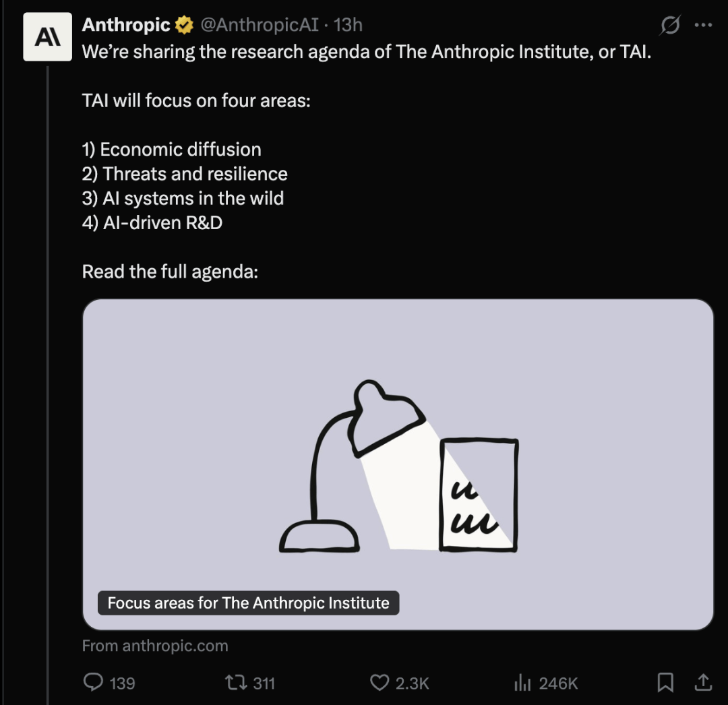
Task: Click the 311 reposts count
Action: tap(264, 683)
